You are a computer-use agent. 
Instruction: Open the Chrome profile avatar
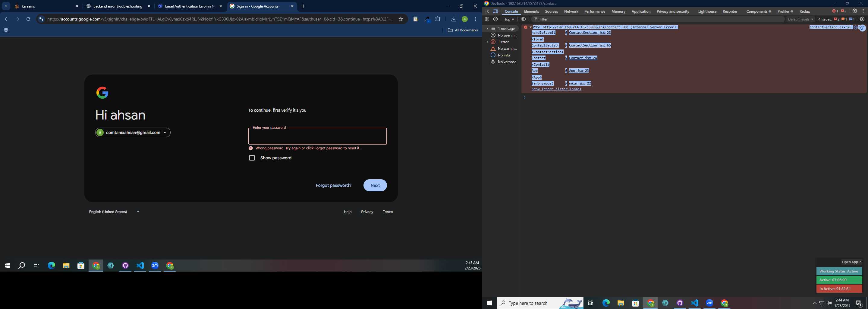click(x=465, y=19)
